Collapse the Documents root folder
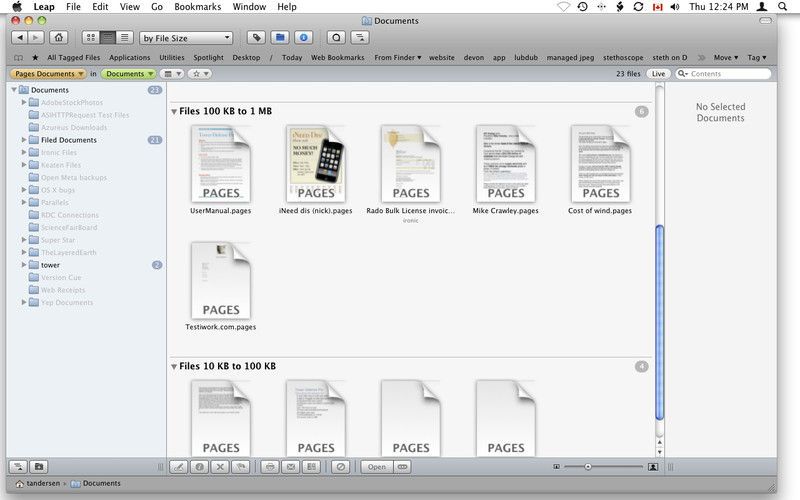 point(14,90)
